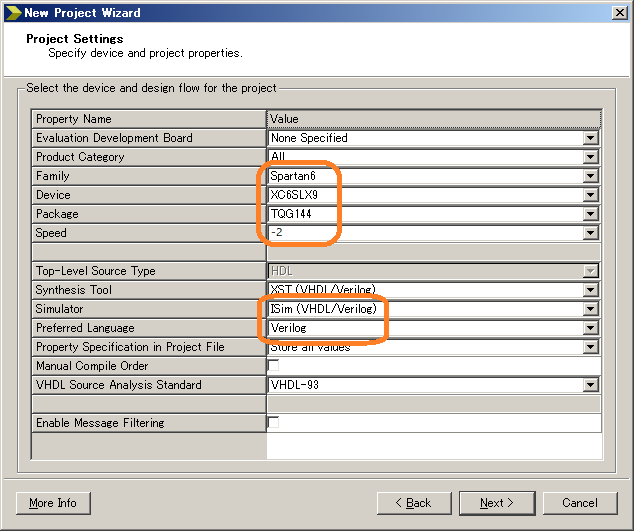Click the More Info button
This screenshot has width=634, height=531.
point(53,503)
